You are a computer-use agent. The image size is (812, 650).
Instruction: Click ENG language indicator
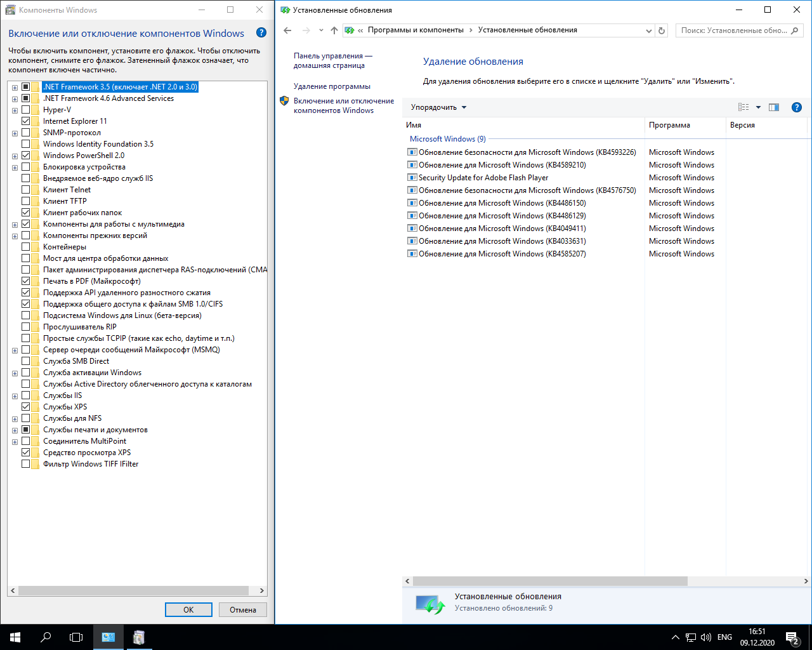click(x=724, y=637)
